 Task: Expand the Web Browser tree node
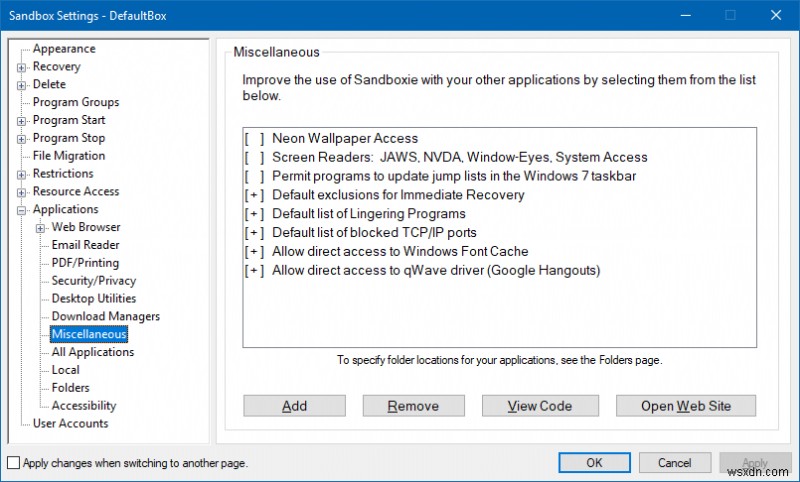41,228
